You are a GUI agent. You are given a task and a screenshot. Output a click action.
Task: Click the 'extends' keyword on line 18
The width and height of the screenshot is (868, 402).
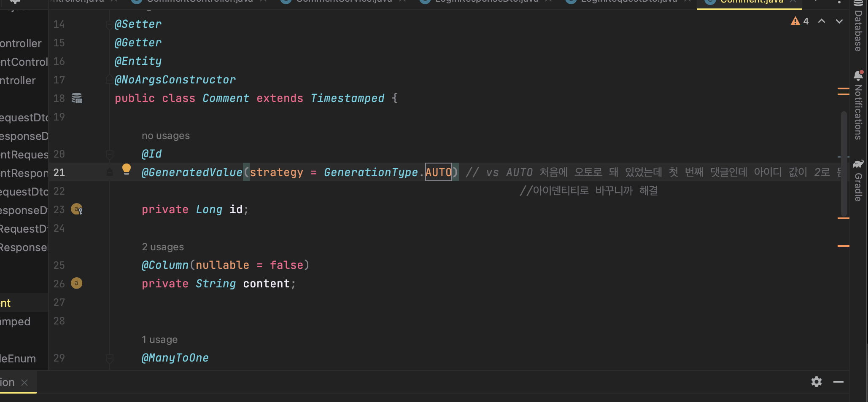pyautogui.click(x=280, y=98)
